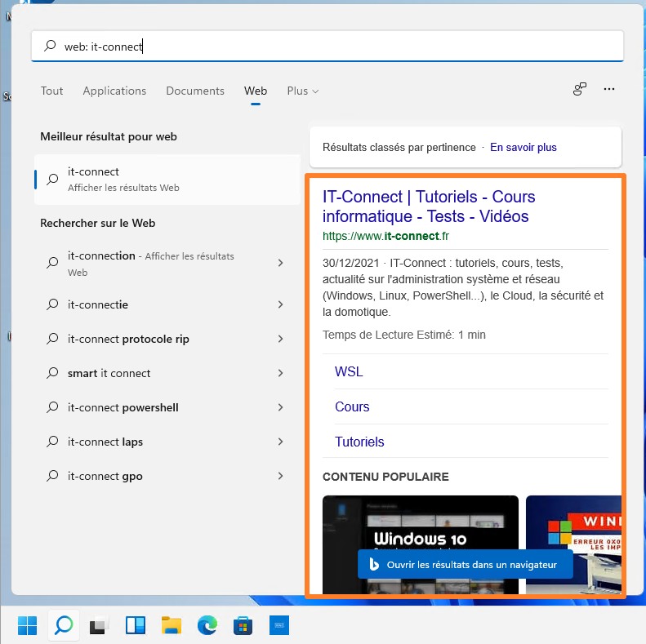Image resolution: width=646 pixels, height=644 pixels.
Task: Expand the it-connect powershell suggestion arrow
Action: [x=280, y=407]
